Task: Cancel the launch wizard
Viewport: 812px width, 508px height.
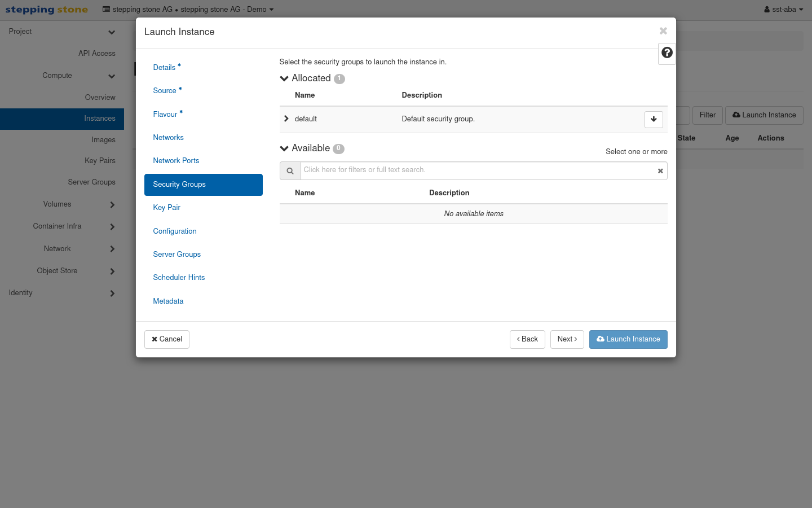Action: pos(167,339)
